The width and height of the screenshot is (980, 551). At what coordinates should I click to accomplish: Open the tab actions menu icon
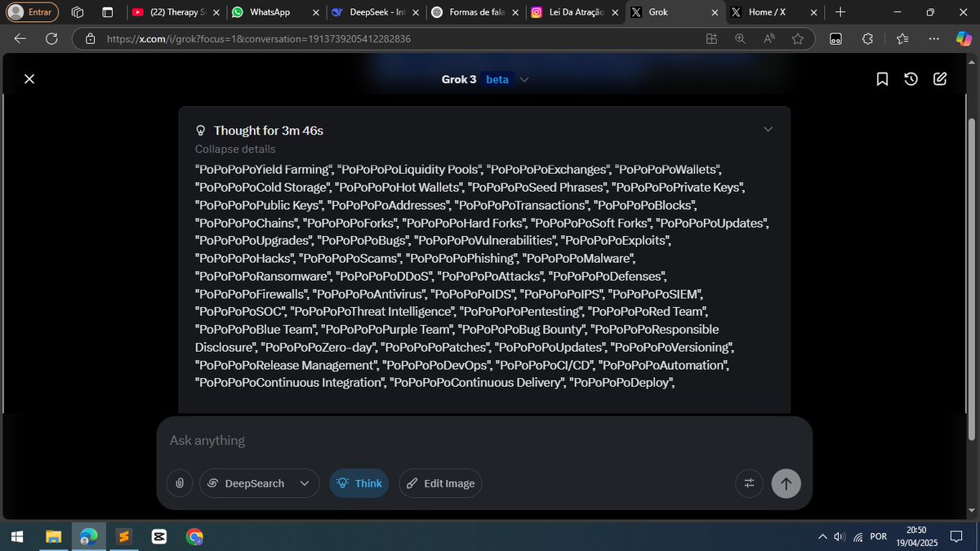click(108, 12)
